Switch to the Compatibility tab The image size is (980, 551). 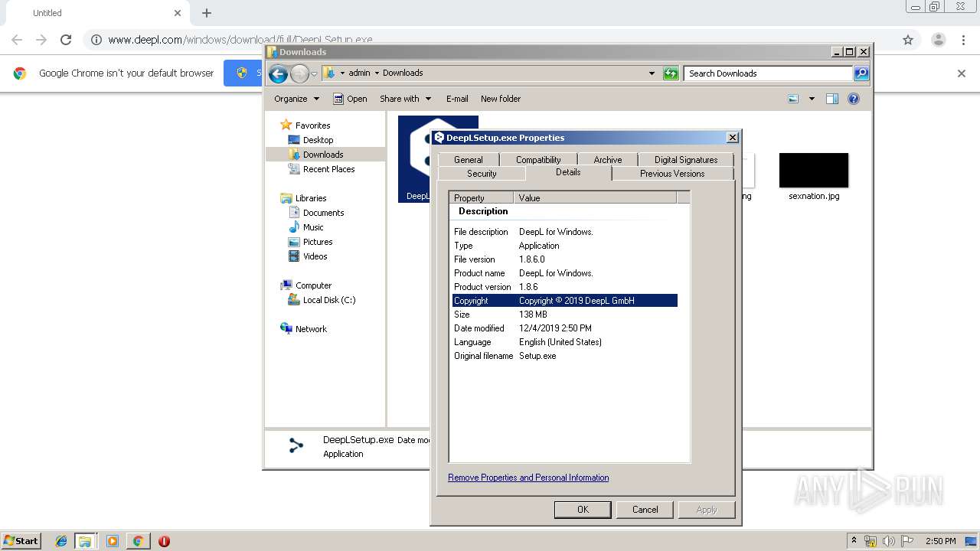click(538, 160)
